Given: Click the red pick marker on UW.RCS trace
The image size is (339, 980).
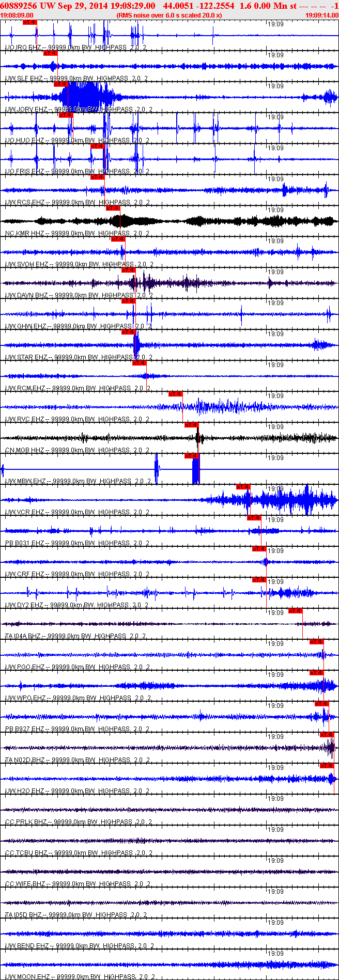Looking at the screenshot, I should tap(98, 177).
